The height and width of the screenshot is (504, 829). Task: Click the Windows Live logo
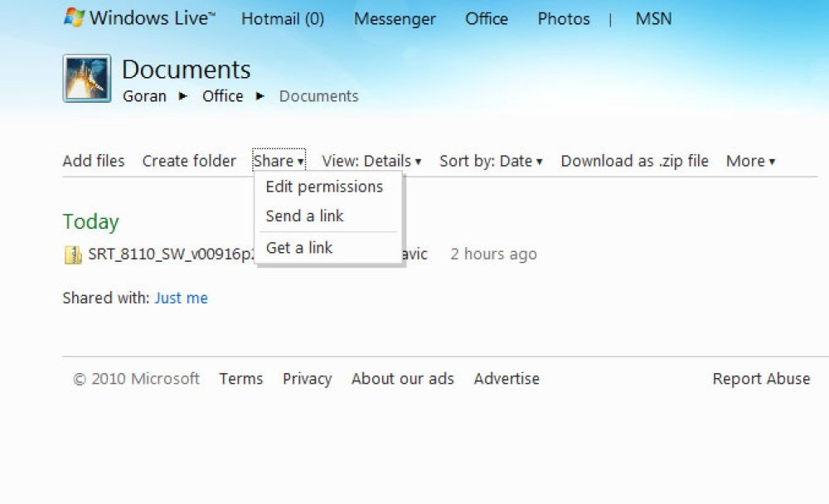(x=139, y=18)
